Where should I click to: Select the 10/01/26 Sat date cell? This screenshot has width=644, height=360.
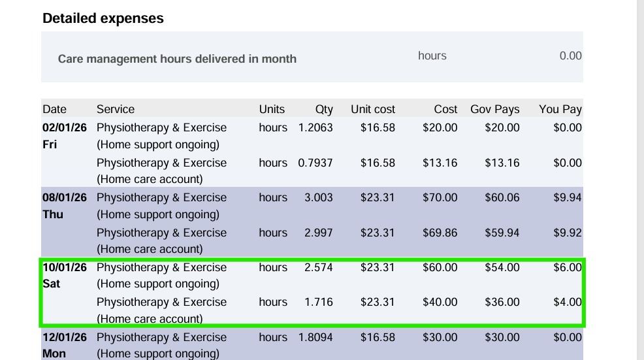pyautogui.click(x=64, y=276)
